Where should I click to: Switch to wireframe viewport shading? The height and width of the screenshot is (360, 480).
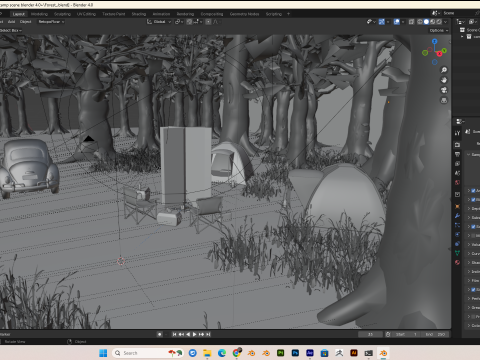[420, 22]
